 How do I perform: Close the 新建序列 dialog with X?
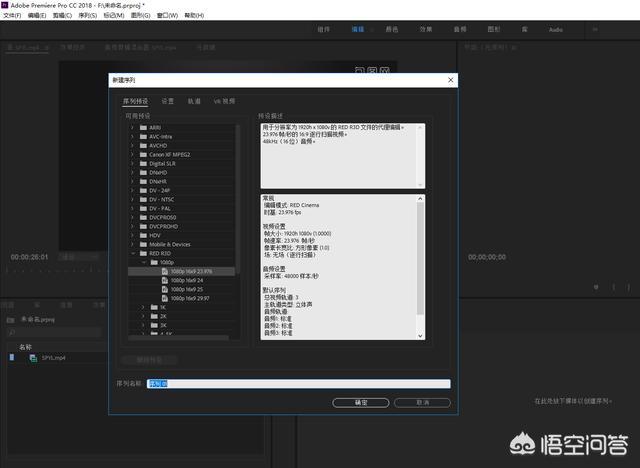point(451,80)
